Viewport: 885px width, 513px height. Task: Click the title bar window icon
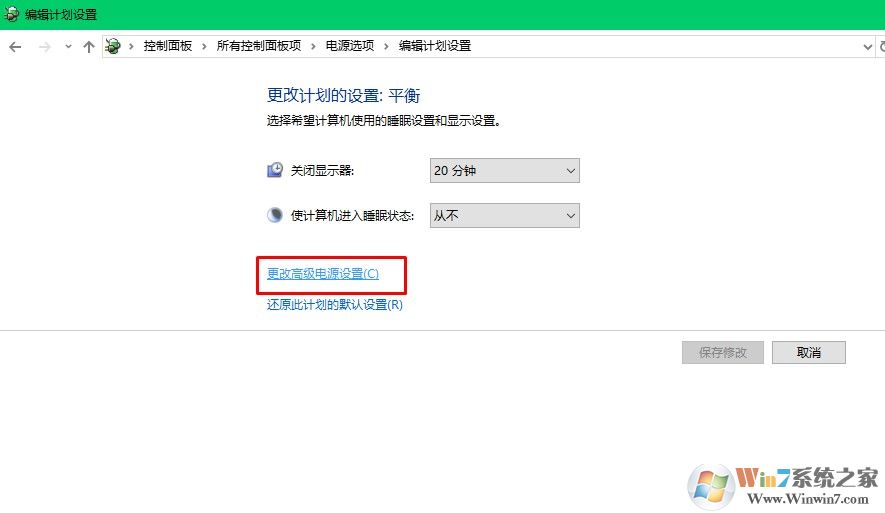pos(11,14)
